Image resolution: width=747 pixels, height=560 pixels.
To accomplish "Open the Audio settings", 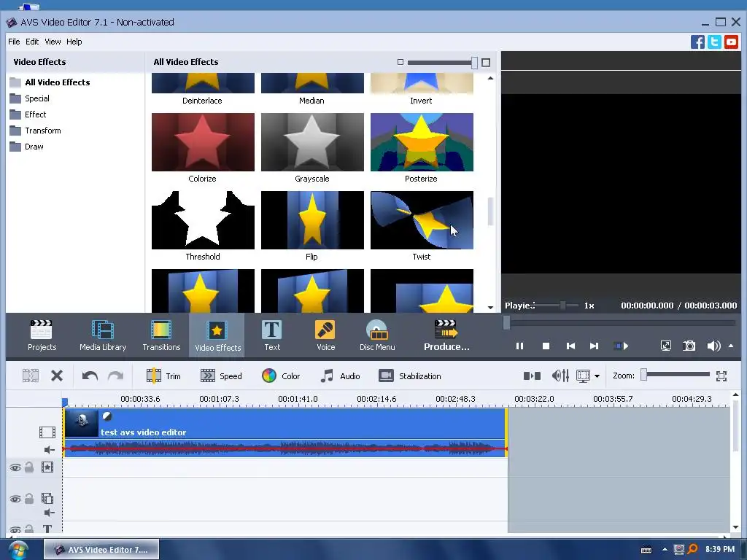I will tap(340, 376).
